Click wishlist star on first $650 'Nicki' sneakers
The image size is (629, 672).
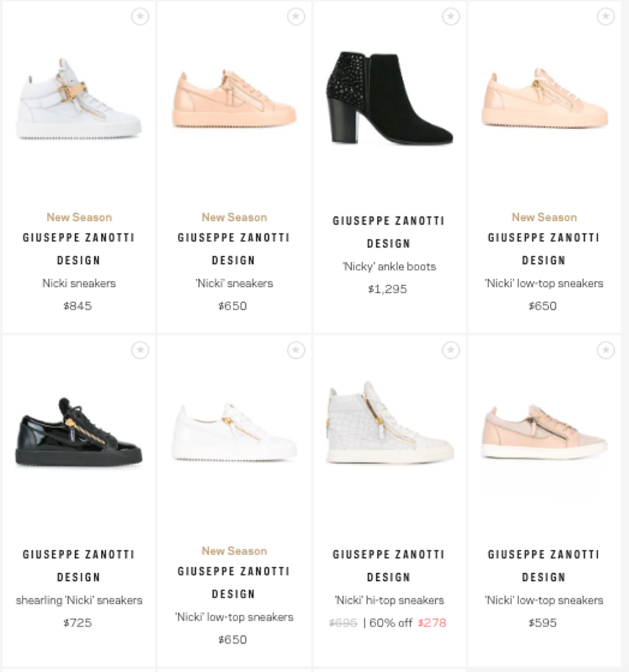(x=296, y=16)
